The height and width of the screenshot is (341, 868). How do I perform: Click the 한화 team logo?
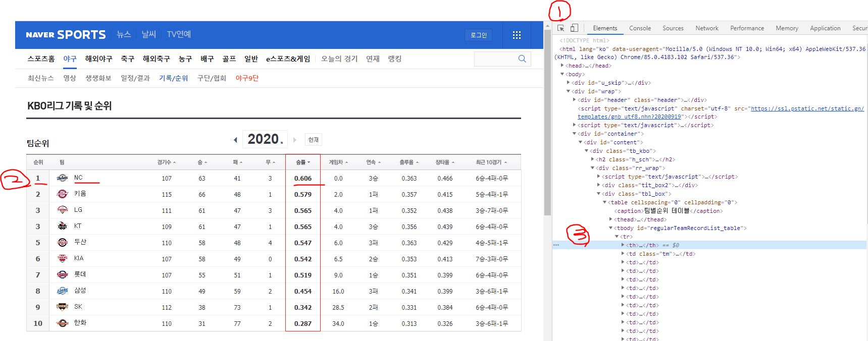tap(62, 323)
